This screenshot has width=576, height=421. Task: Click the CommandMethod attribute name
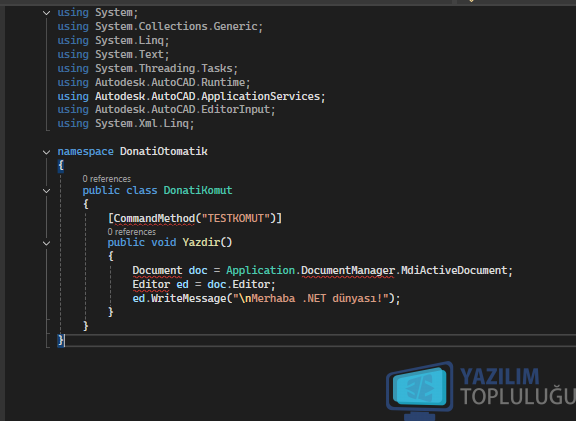click(x=154, y=219)
